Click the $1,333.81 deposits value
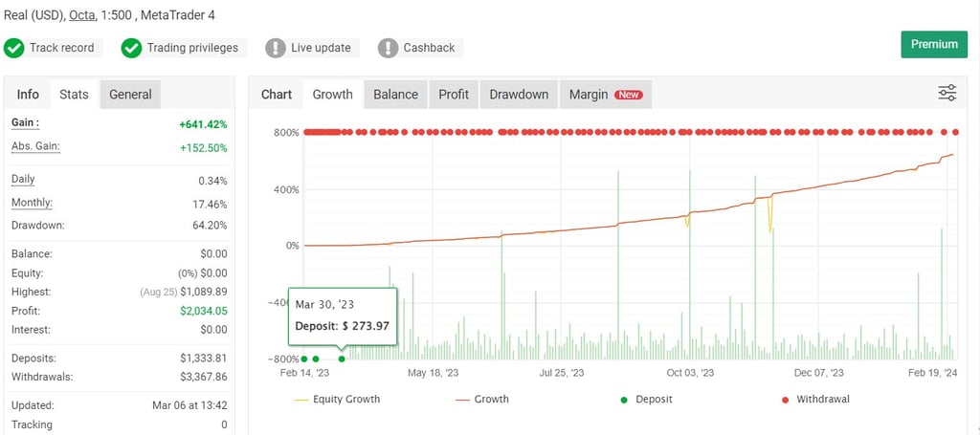Screen dimensions: 980x435 click(204, 359)
